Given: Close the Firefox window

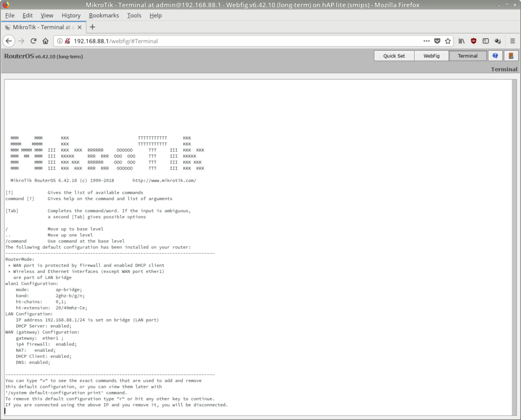Looking at the screenshot, I should click(515, 5).
